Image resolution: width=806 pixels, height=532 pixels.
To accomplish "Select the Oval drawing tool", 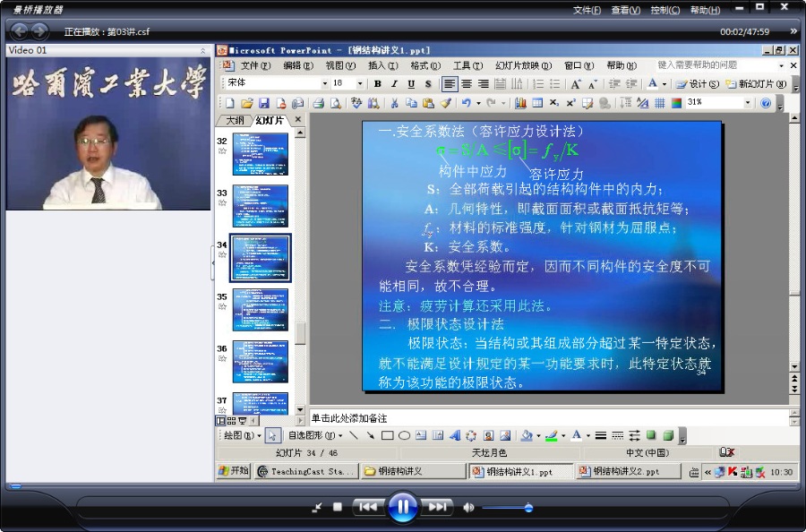I will pyautogui.click(x=404, y=435).
